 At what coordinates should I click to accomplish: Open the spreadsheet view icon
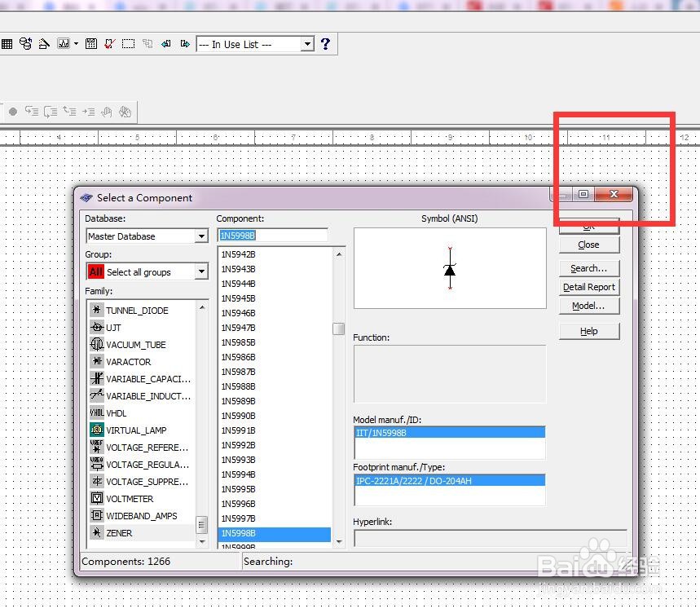7,44
